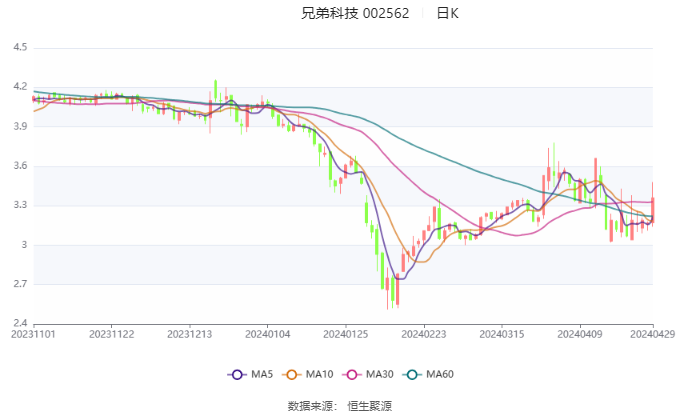Click the 4.5 price axis label

tap(20, 47)
